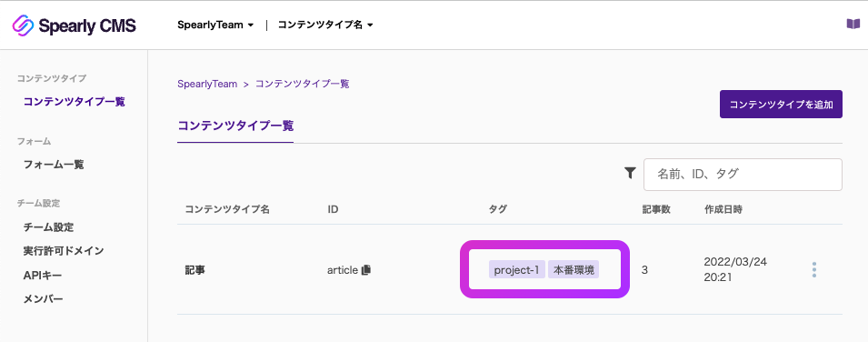Expand the コンテンツタイプ名 dropdown
Image resolution: width=868 pixels, height=342 pixels.
325,25
